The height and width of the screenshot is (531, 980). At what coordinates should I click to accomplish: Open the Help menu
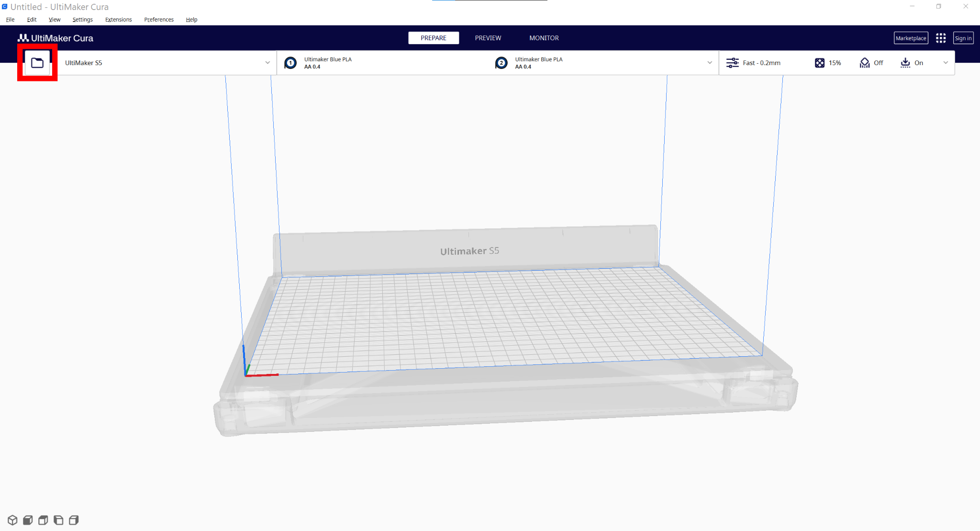(x=191, y=20)
